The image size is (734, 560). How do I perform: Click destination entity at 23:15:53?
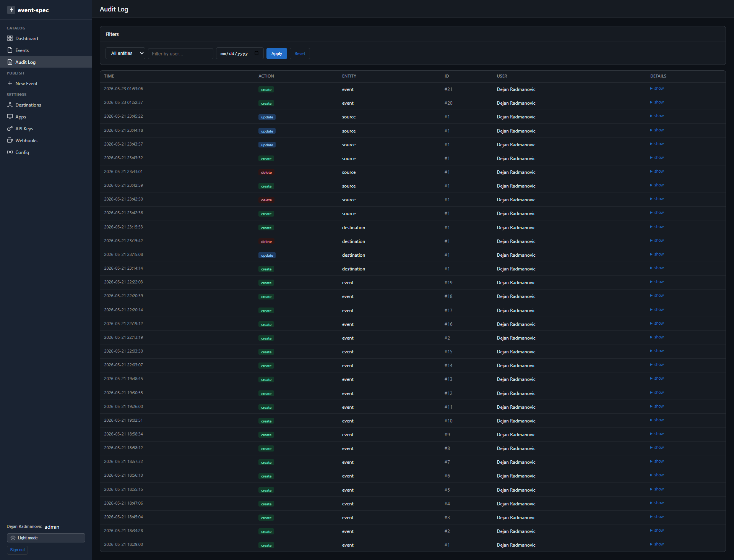pos(354,228)
